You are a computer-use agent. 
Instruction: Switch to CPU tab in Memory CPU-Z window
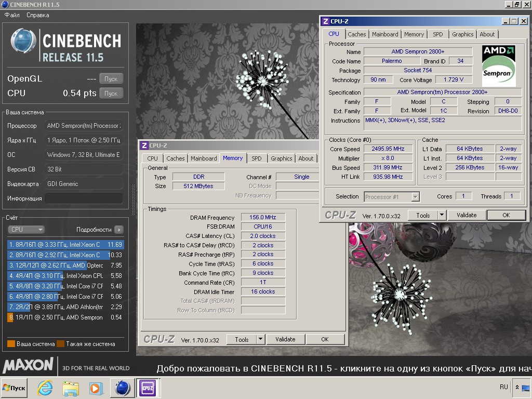pyautogui.click(x=152, y=158)
